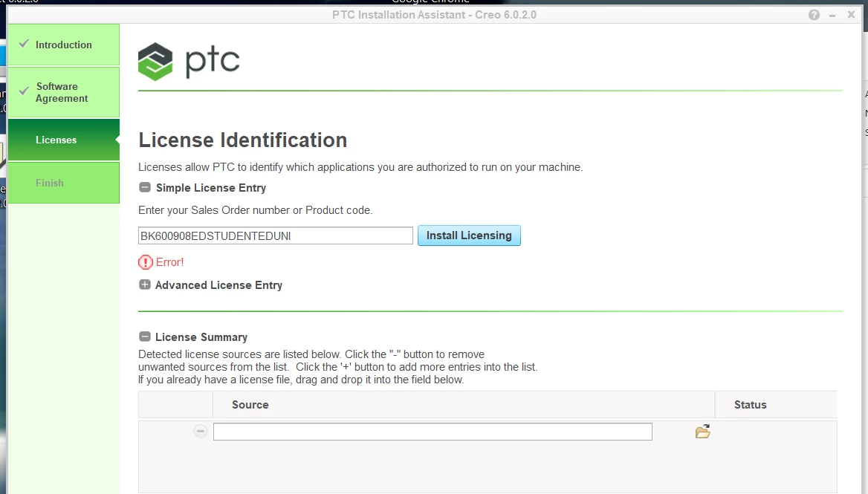Expand the Advanced License Entry section
This screenshot has height=494, width=868.
(x=144, y=285)
